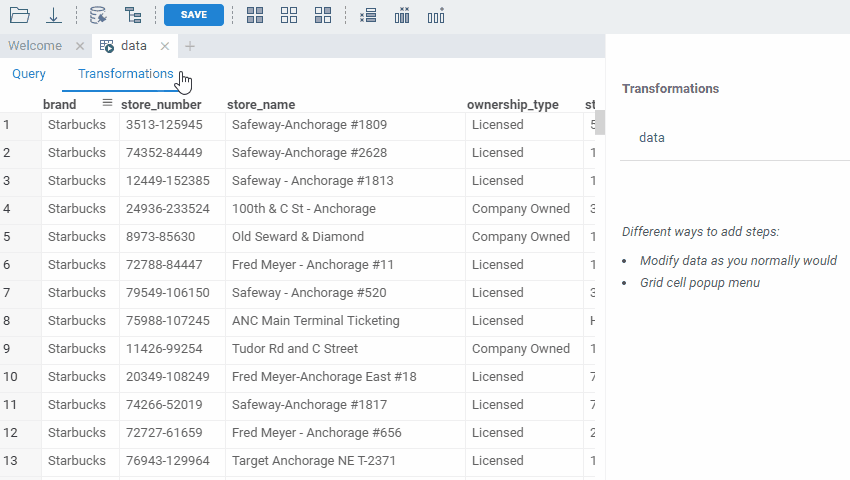Click the download arrow icon
The image size is (850, 480).
click(x=54, y=15)
